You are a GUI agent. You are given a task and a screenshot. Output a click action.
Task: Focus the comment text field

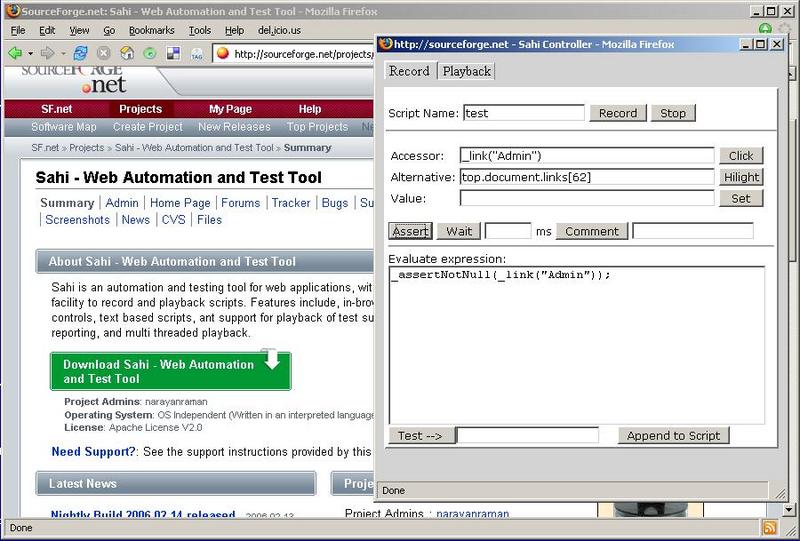click(x=693, y=231)
